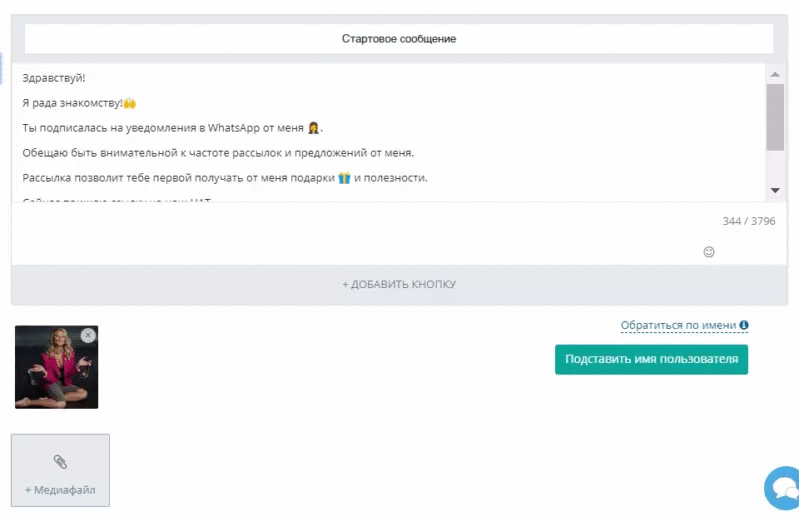Place the cursor on the Я рада знакомству line

click(x=79, y=103)
